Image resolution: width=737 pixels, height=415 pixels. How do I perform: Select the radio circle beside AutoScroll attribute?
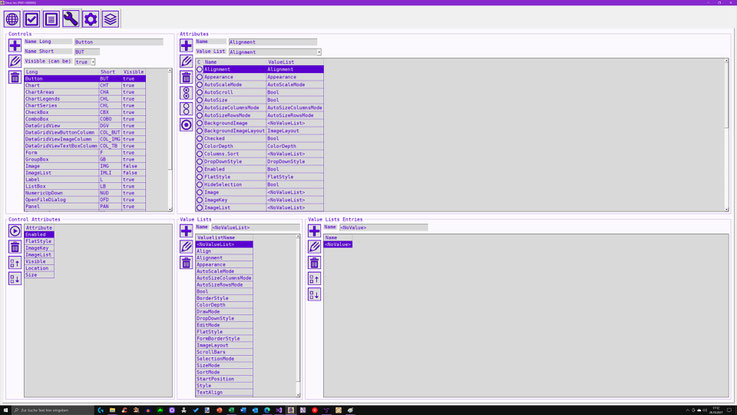point(200,92)
